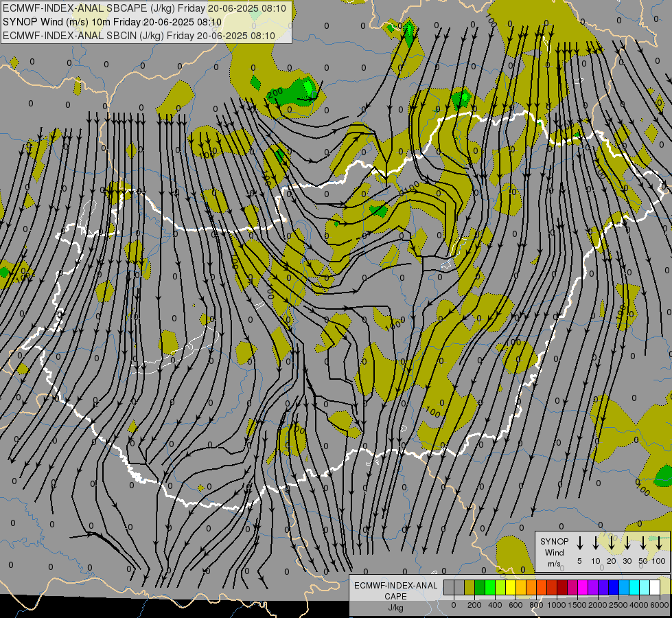Select the pale cyan swatch right of 4000
Screen dimensions: 672x618
coord(645,587)
